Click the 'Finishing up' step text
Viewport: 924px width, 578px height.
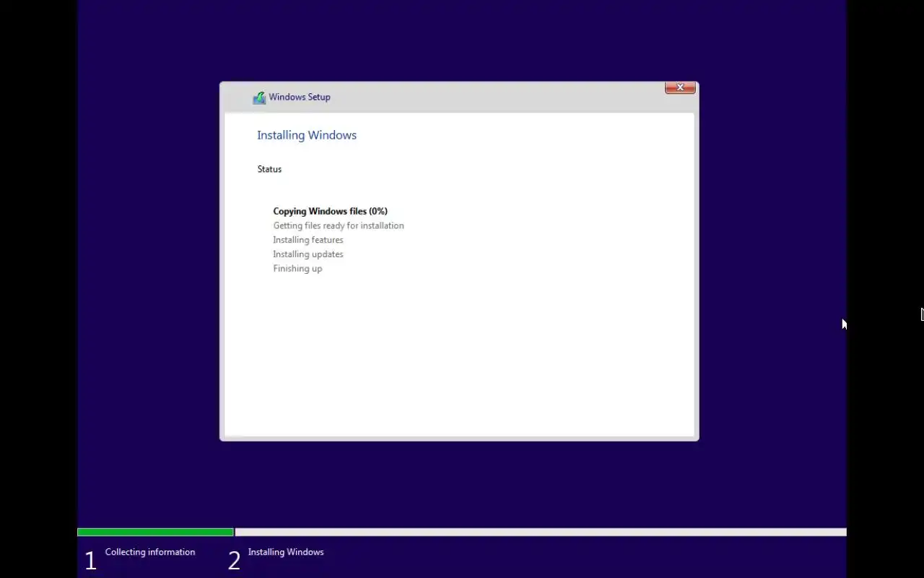pyautogui.click(x=297, y=269)
